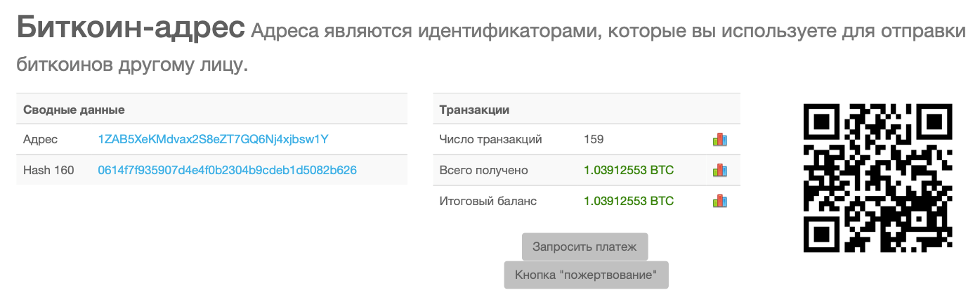
Task: Click the Кнопка "пожертвование" button
Action: pos(586,275)
